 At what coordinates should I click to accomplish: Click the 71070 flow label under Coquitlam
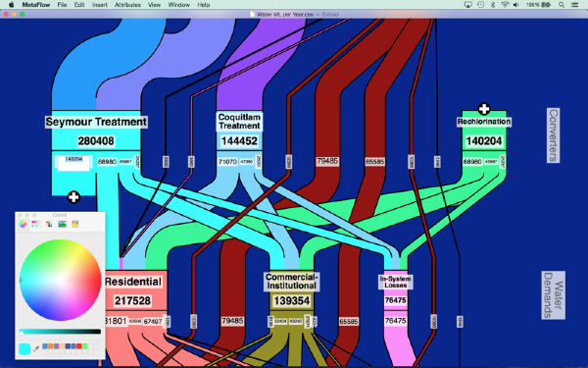[x=227, y=162]
